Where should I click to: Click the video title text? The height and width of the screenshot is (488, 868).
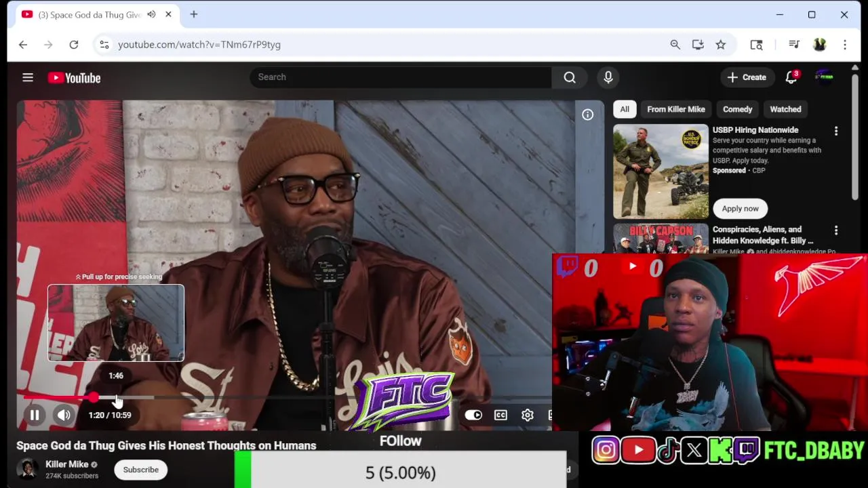(x=166, y=446)
